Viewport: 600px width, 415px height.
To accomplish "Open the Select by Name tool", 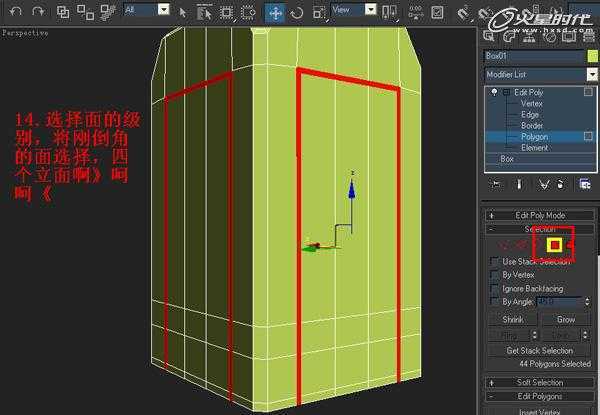I will click(x=204, y=13).
